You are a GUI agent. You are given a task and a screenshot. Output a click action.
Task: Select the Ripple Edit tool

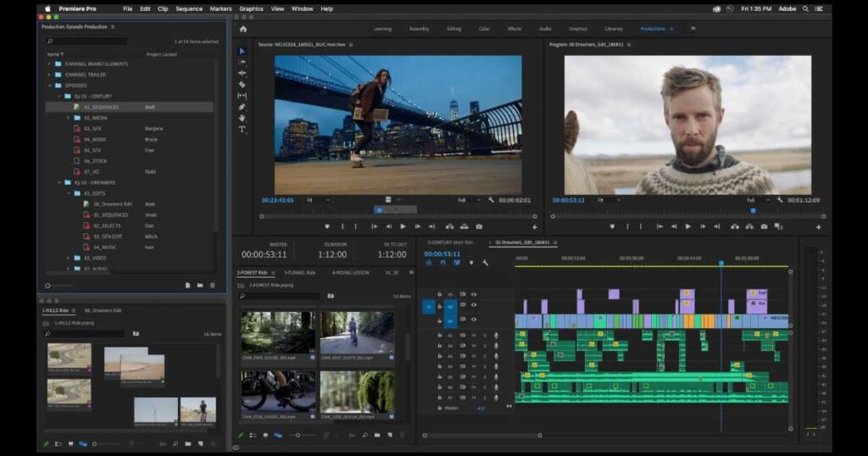coord(242,73)
